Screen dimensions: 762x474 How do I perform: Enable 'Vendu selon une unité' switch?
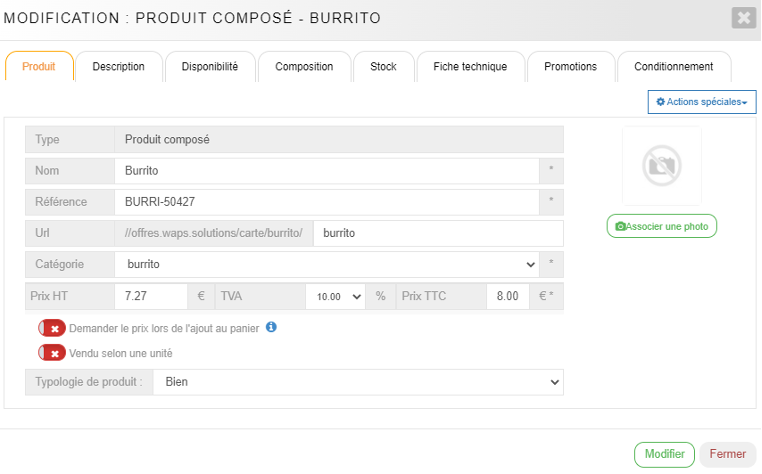(52, 353)
